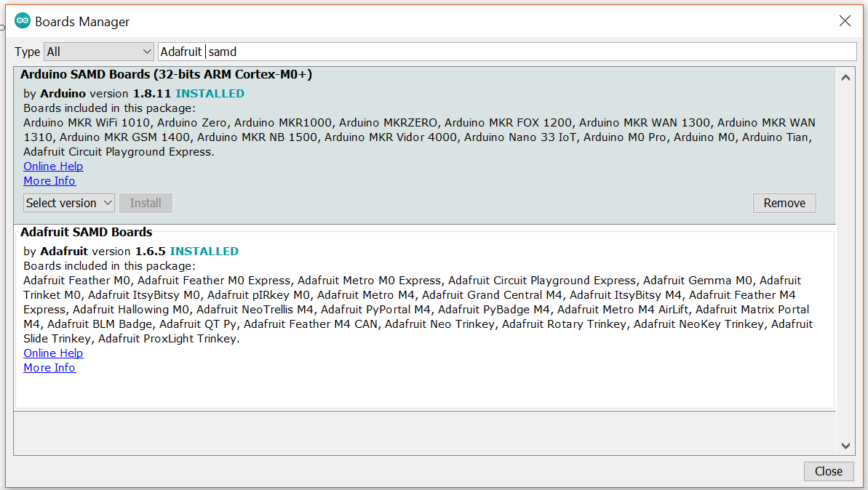Click the Arduino logo icon in title bar

tap(22, 21)
